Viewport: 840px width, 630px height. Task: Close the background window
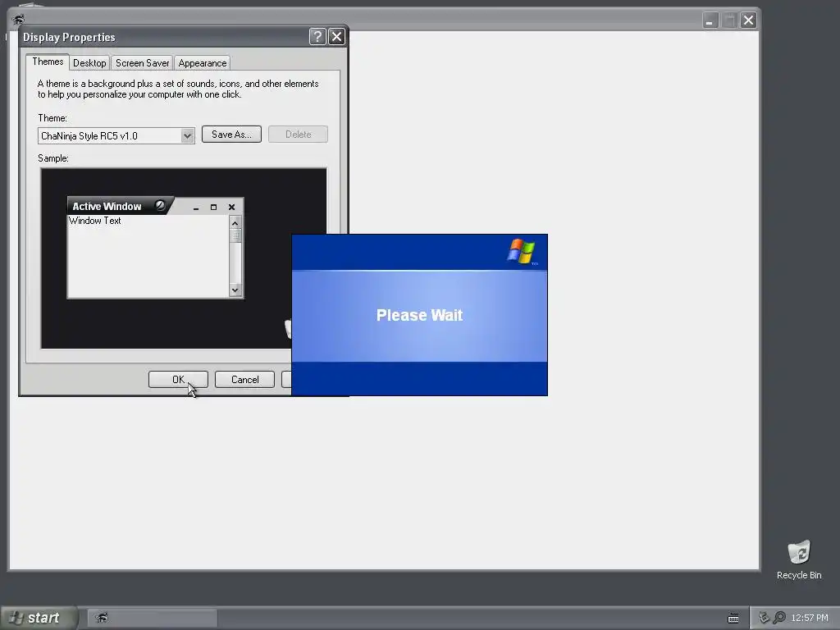click(748, 21)
